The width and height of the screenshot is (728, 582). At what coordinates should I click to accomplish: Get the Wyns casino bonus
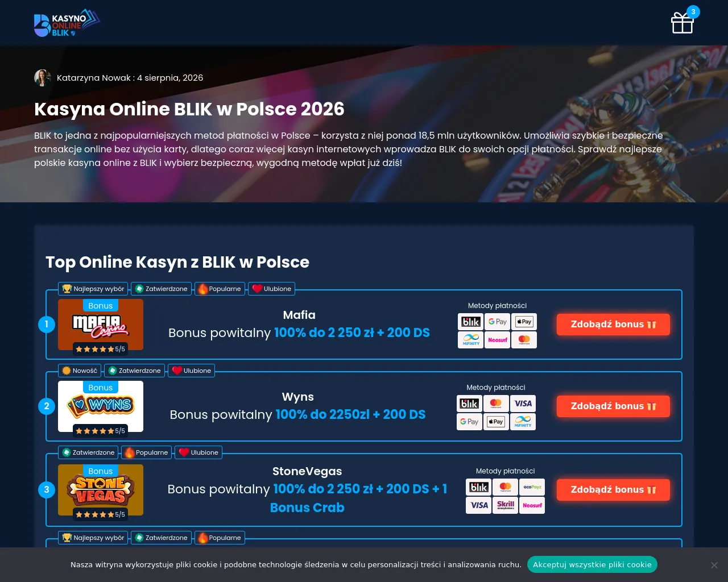click(x=613, y=406)
